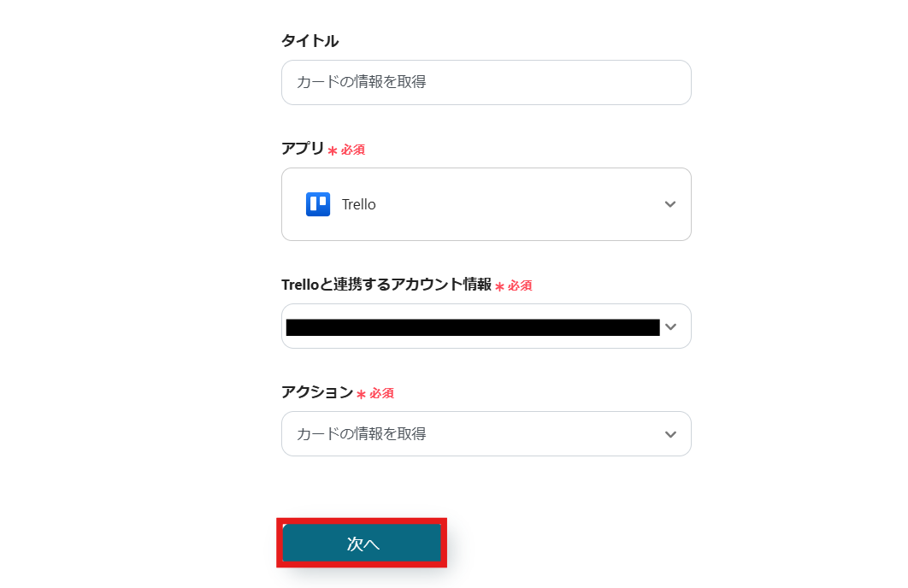Click the red asterisk next to アプリ
The image size is (908, 588).
(333, 150)
